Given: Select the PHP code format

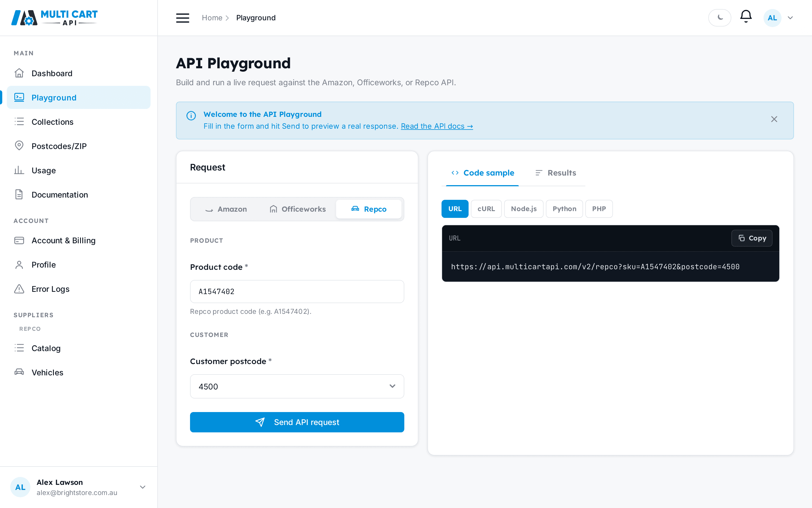Looking at the screenshot, I should tap(599, 209).
